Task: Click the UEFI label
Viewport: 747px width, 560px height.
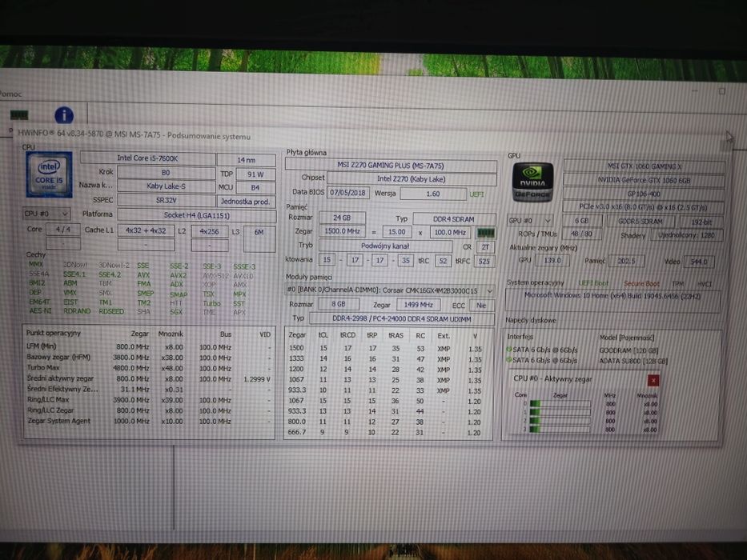Action: 476,194
